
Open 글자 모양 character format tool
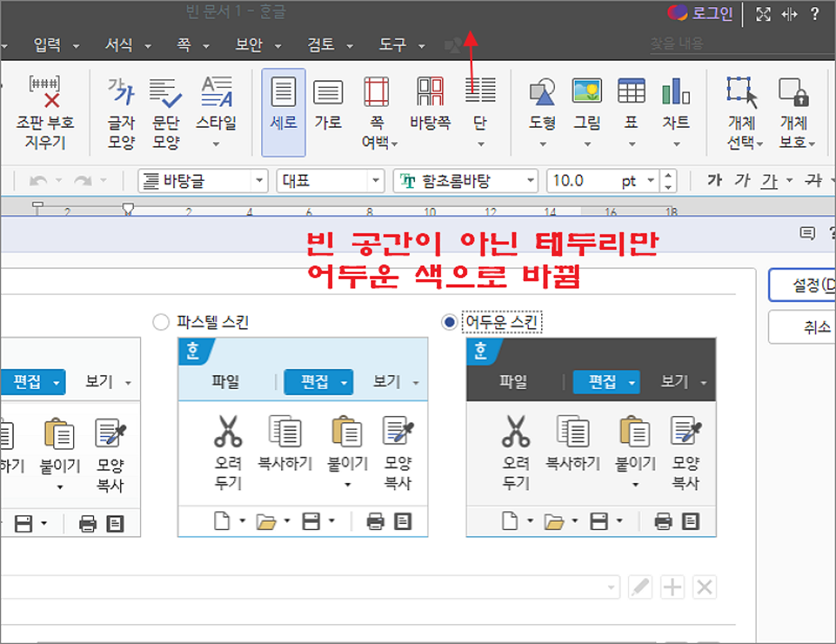pyautogui.click(x=121, y=112)
